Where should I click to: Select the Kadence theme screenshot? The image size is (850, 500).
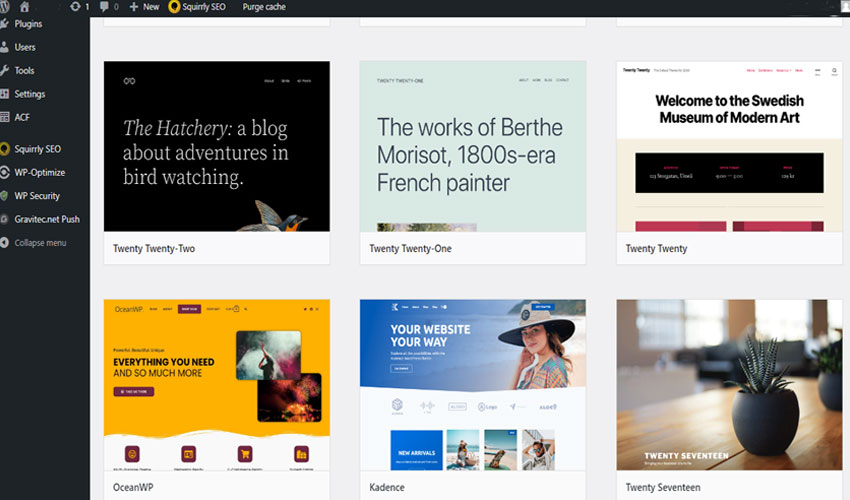[473, 385]
